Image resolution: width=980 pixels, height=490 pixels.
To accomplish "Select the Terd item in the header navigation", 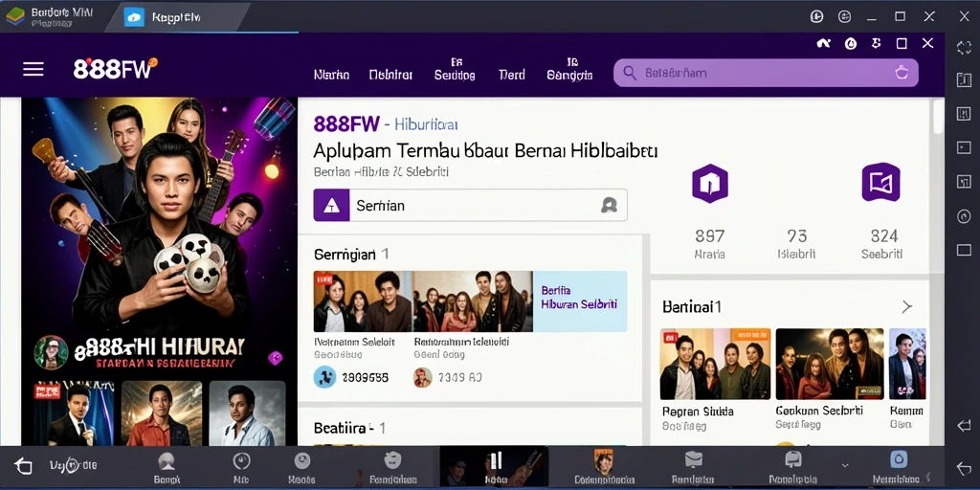I will pyautogui.click(x=511, y=75).
